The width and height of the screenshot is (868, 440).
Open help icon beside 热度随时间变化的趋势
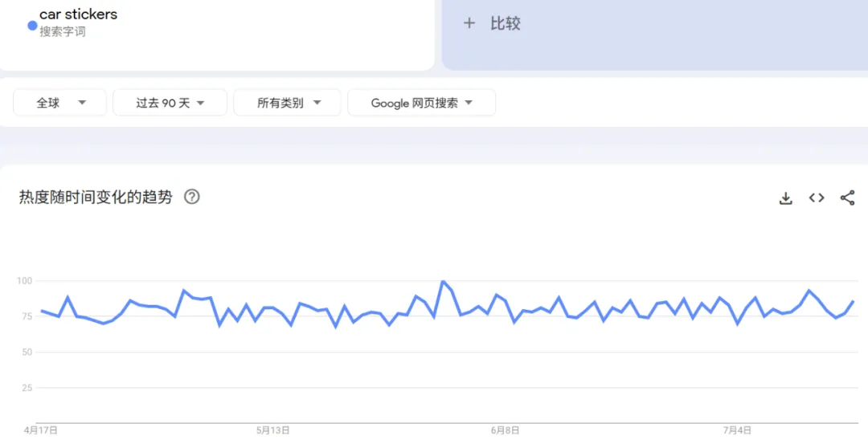coord(191,197)
